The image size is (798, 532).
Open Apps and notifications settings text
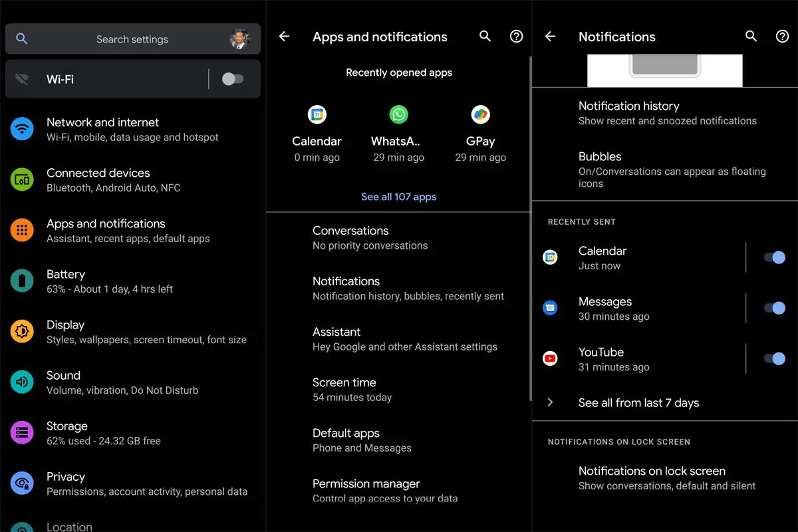(128, 230)
